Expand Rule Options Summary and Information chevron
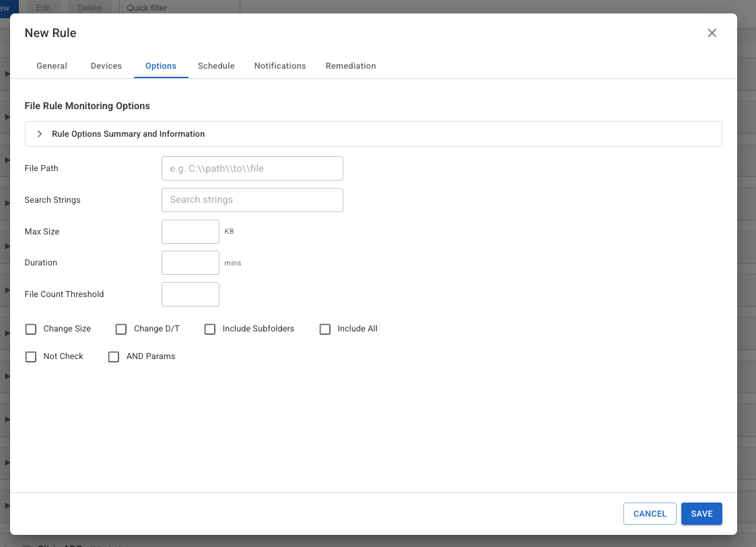The width and height of the screenshot is (756, 547). click(x=40, y=134)
